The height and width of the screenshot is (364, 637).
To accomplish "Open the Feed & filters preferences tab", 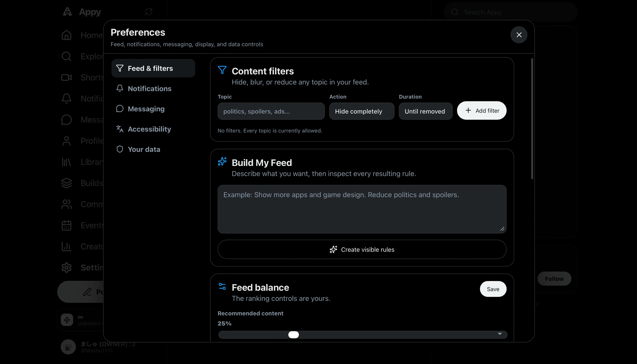I will pos(153,68).
